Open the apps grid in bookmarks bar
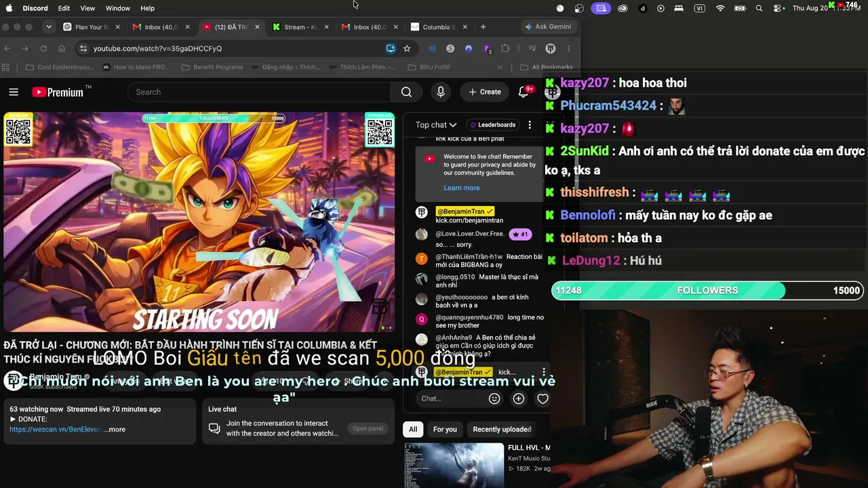 pyautogui.click(x=6, y=67)
